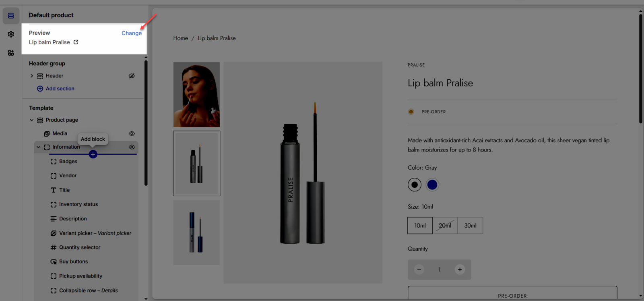
Task: Choose the 30ml size option
Action: tap(470, 226)
